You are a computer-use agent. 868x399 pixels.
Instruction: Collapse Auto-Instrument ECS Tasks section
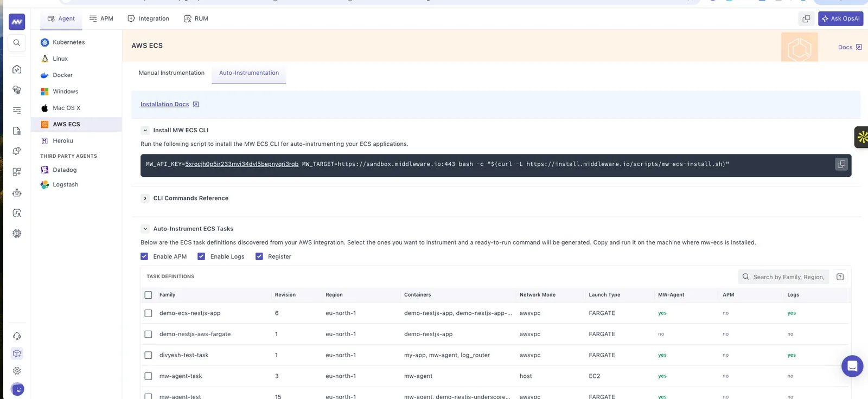[x=145, y=229]
